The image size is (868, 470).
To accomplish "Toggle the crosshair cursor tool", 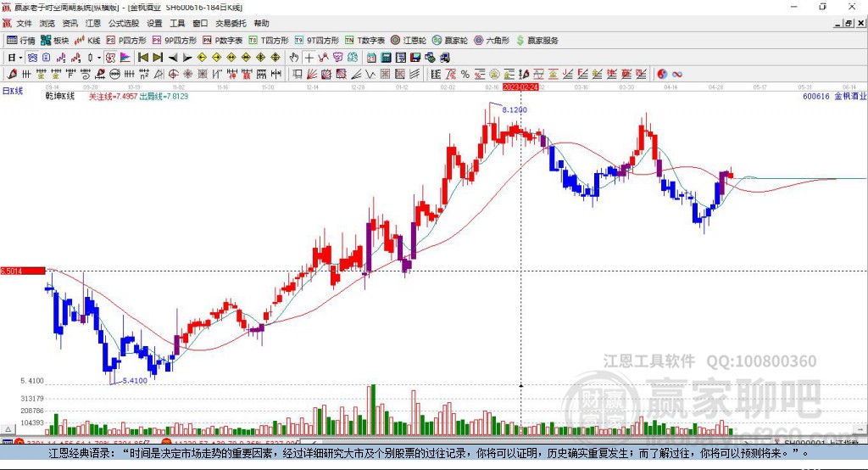I will point(309,58).
